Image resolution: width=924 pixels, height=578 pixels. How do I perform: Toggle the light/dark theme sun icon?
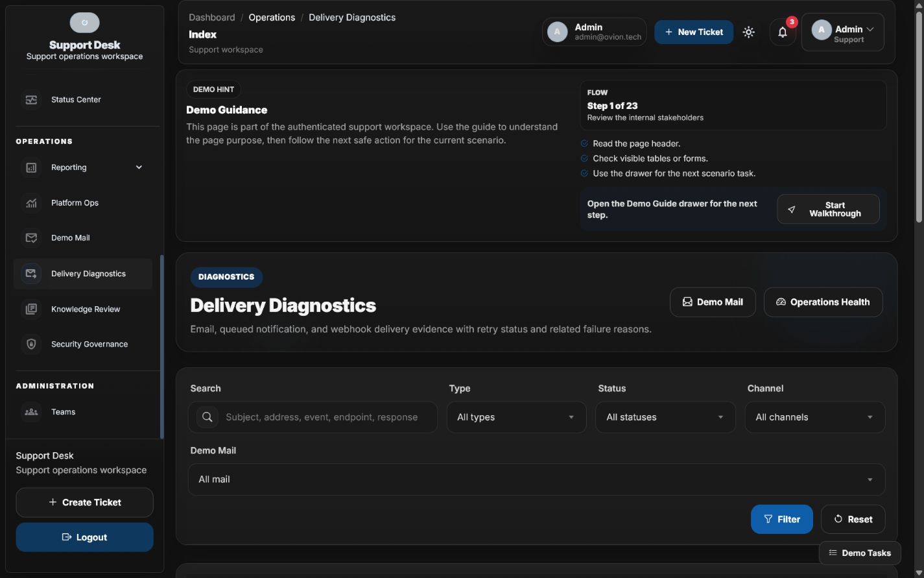tap(749, 32)
